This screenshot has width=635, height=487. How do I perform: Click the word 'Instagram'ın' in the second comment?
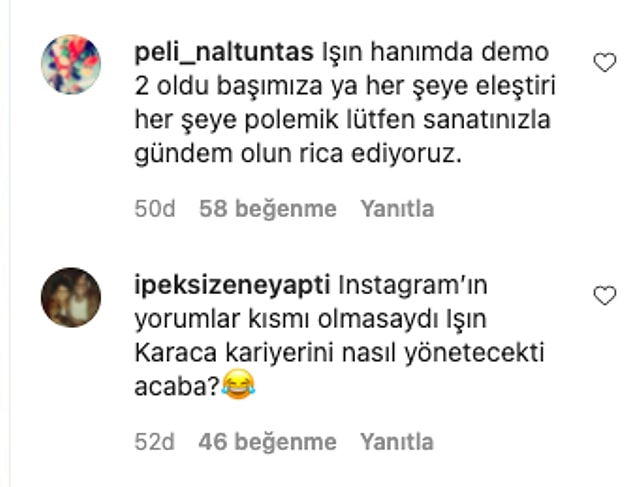pyautogui.click(x=413, y=286)
